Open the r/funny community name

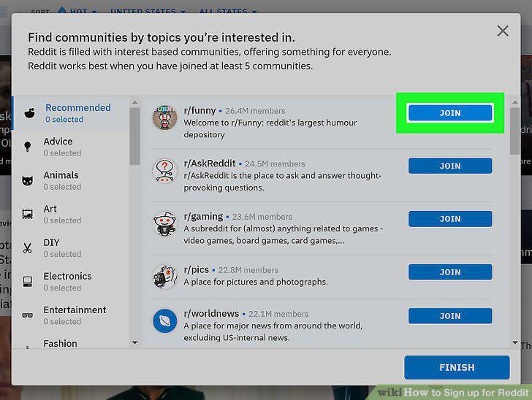tap(199, 110)
